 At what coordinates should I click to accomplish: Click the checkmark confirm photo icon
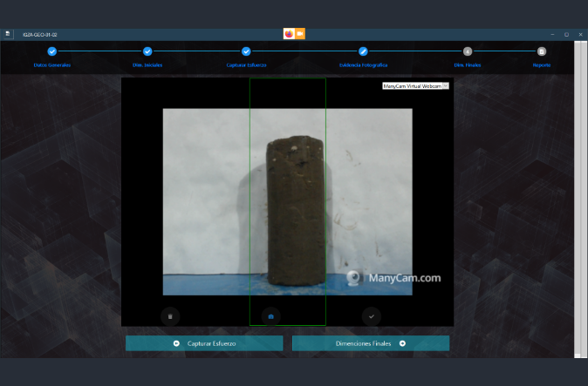click(372, 316)
